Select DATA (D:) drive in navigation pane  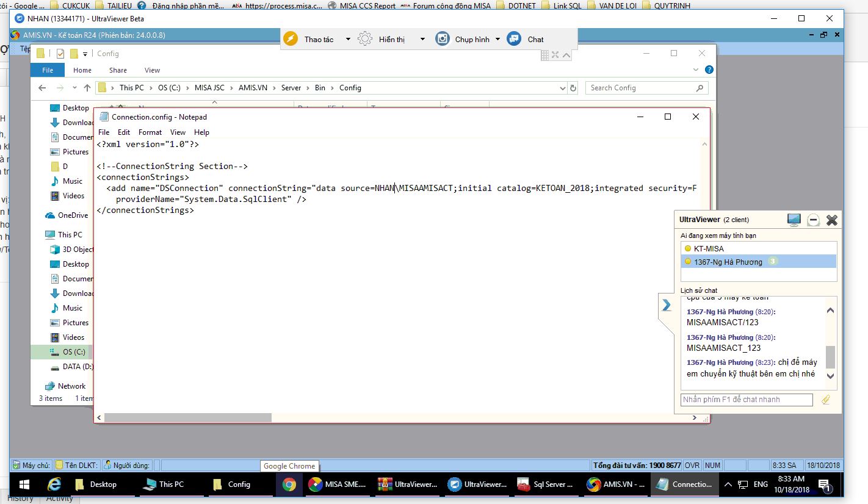pos(72,367)
